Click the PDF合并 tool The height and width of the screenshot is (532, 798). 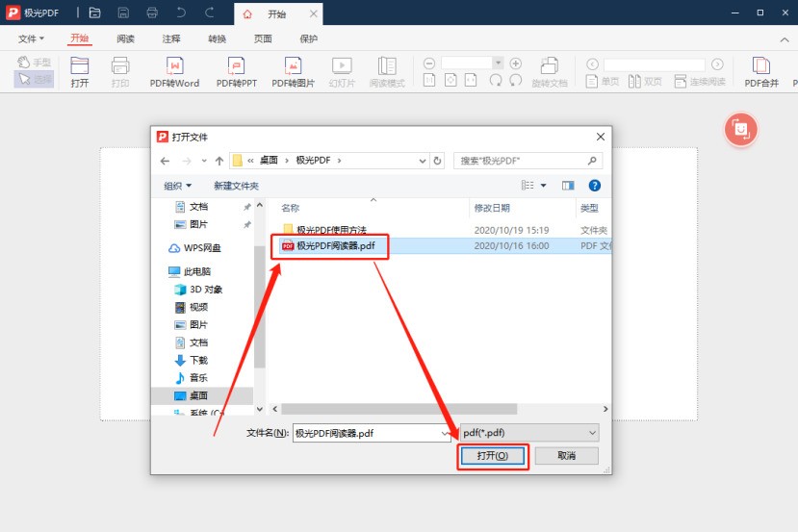pyautogui.click(x=761, y=72)
